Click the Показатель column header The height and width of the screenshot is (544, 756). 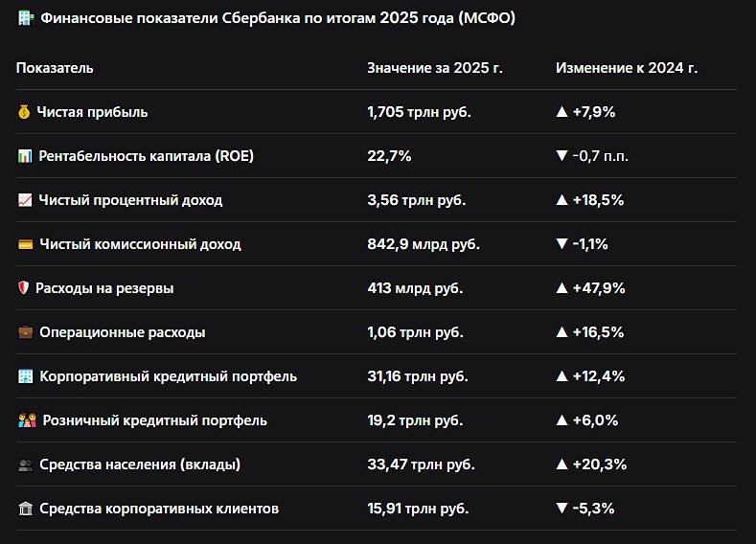click(55, 69)
